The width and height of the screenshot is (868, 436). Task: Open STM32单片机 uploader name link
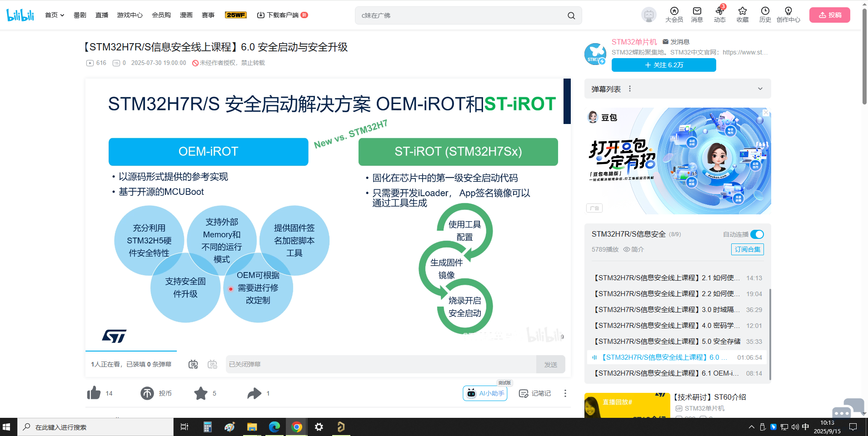click(634, 42)
